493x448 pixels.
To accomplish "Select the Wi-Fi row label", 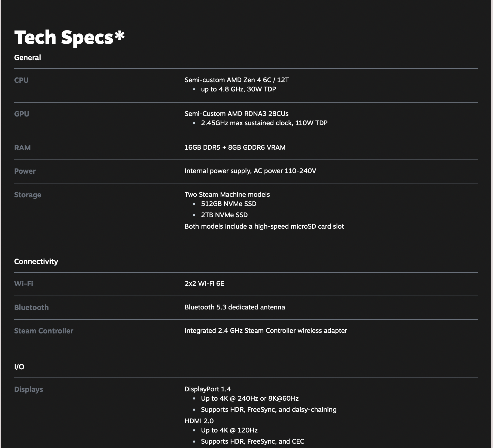I will [23, 284].
